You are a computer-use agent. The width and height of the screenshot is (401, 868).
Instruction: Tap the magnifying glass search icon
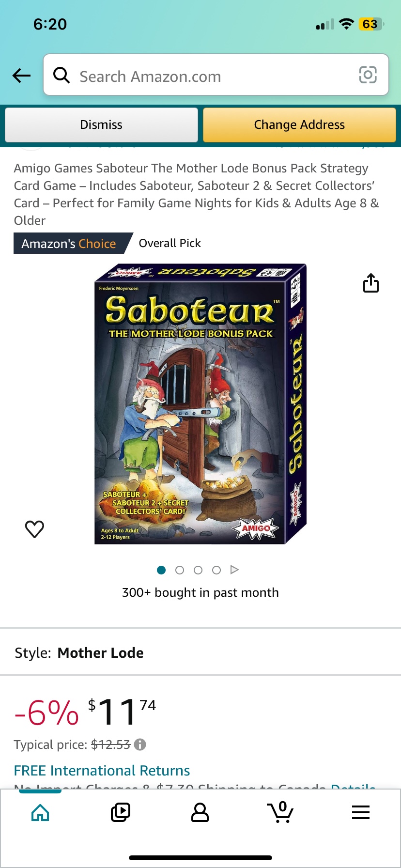point(62,75)
